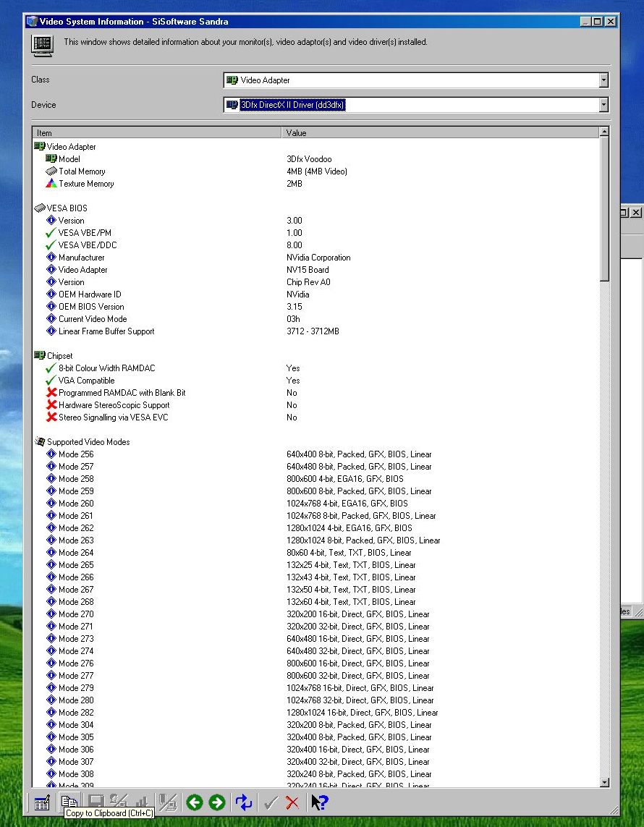This screenshot has height=827, width=644.
Task: Refresh data with the blue arrows icon
Action: (244, 802)
